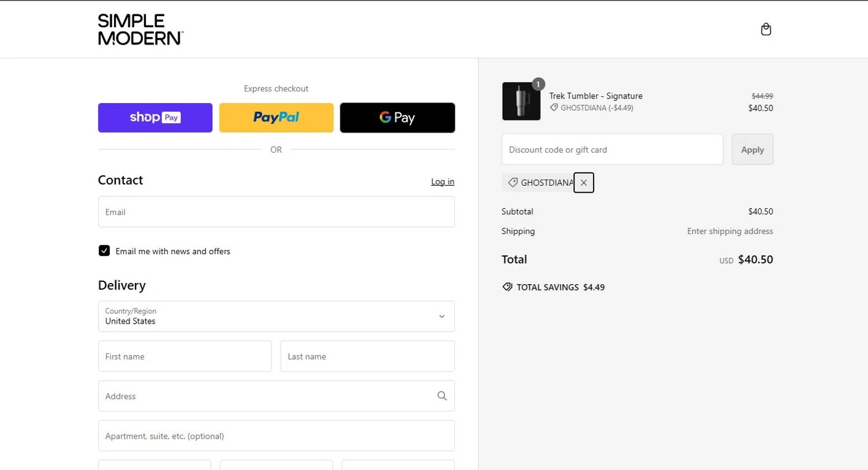
Task: Click the Trek Tumbler product thumbnail
Action: [521, 101]
